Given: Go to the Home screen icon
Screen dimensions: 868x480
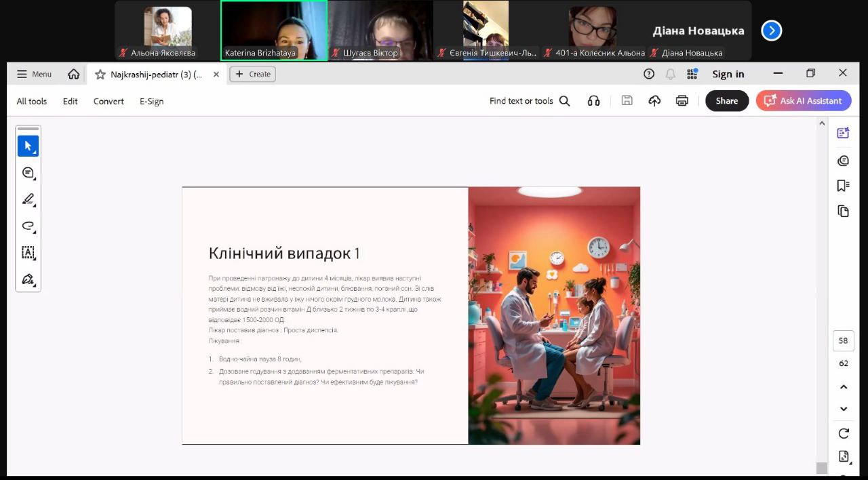Looking at the screenshot, I should 73,75.
